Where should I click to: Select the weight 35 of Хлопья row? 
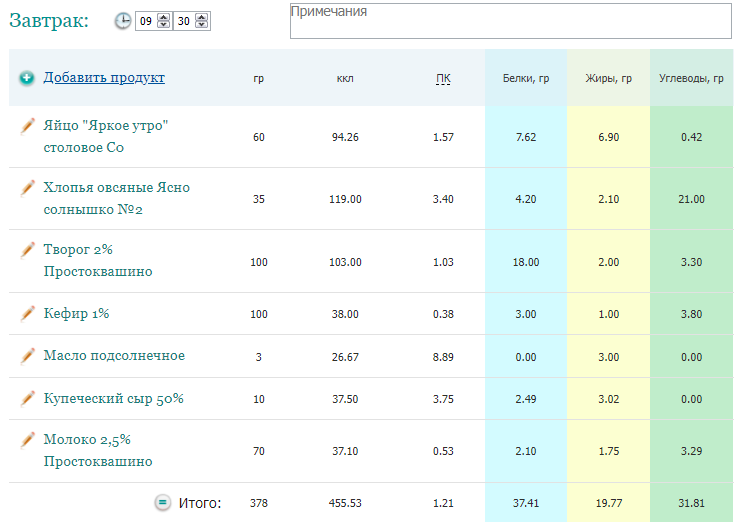point(258,199)
